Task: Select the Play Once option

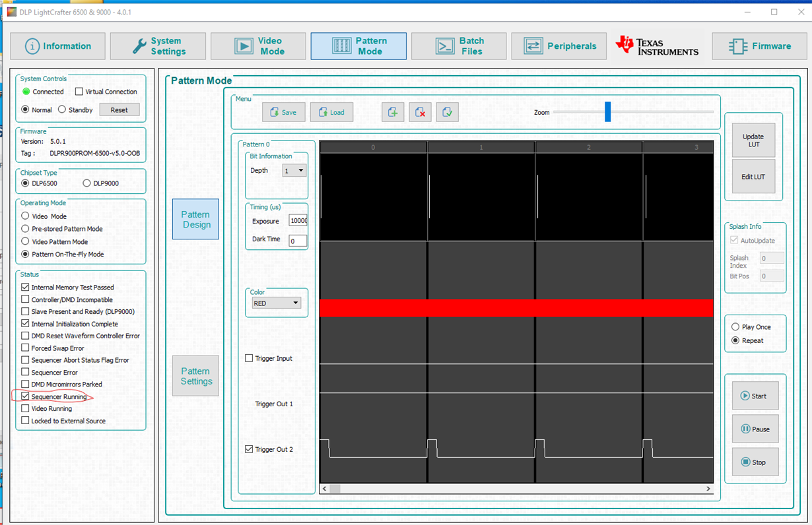Action: pos(735,327)
